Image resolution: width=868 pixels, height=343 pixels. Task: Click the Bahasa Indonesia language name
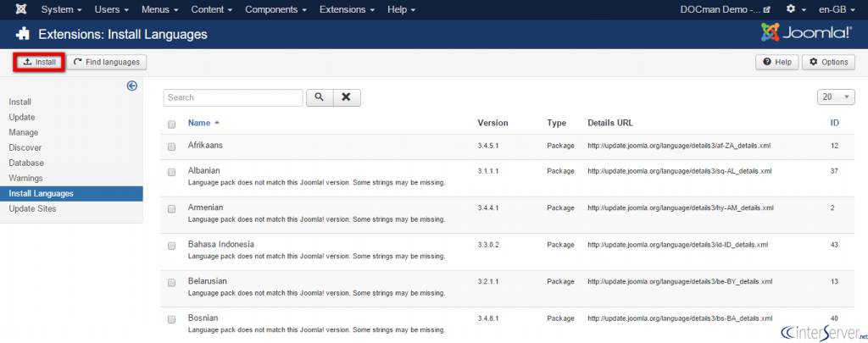pyautogui.click(x=221, y=244)
